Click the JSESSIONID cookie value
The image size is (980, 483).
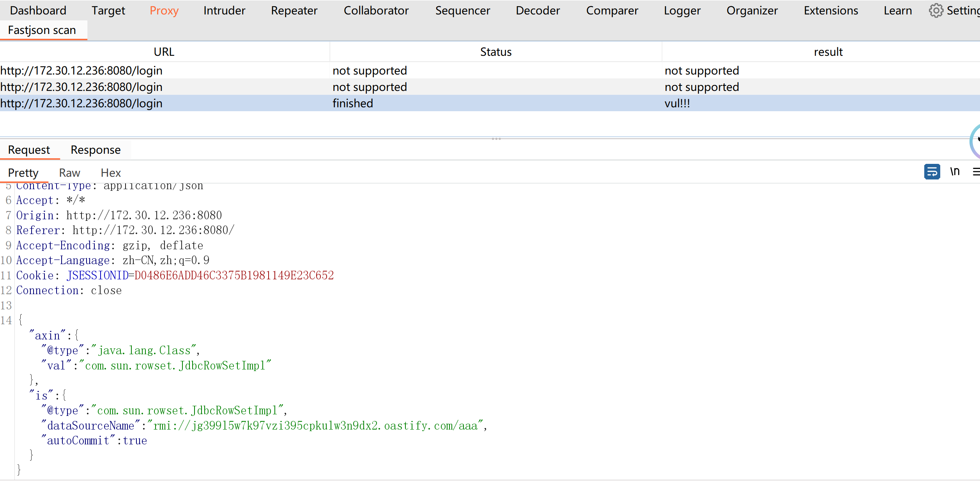coord(234,275)
